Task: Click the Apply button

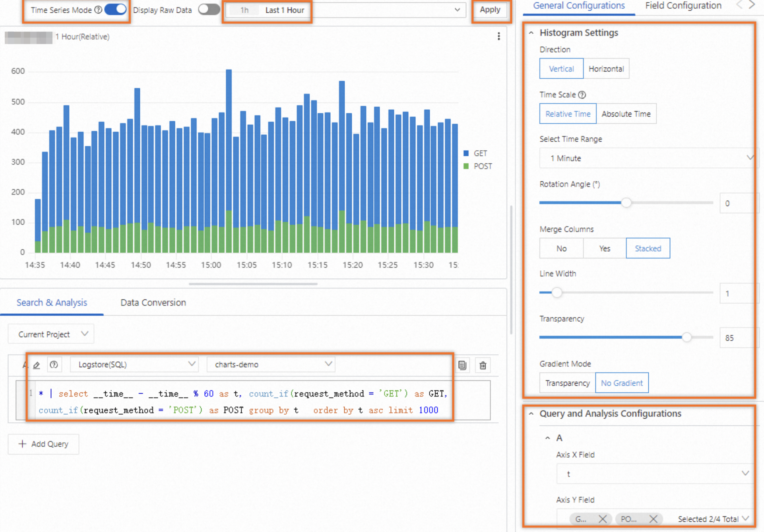Action: (x=490, y=10)
